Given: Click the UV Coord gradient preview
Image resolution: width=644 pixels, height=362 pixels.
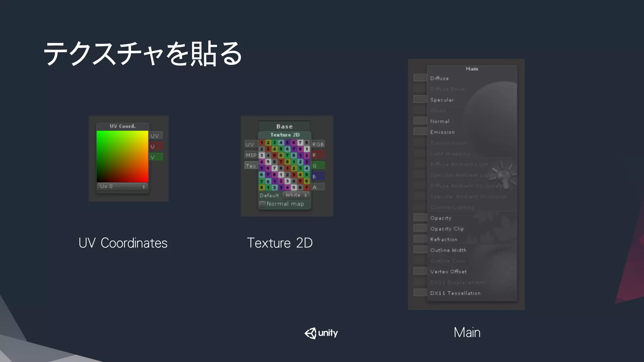Looking at the screenshot, I should click(x=122, y=156).
